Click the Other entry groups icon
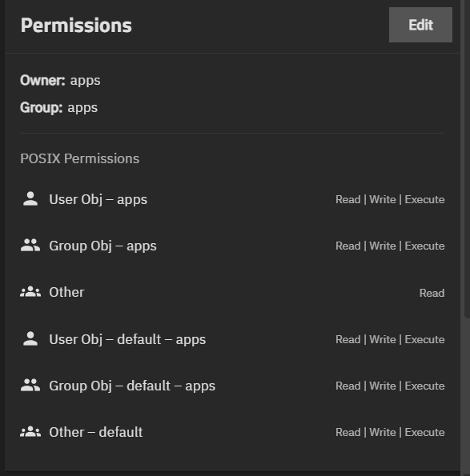 click(x=30, y=292)
